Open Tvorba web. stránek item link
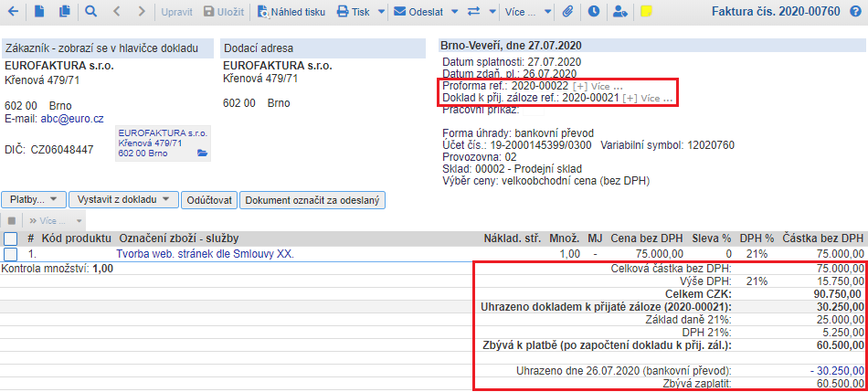The height and width of the screenshot is (392, 868). [x=205, y=254]
